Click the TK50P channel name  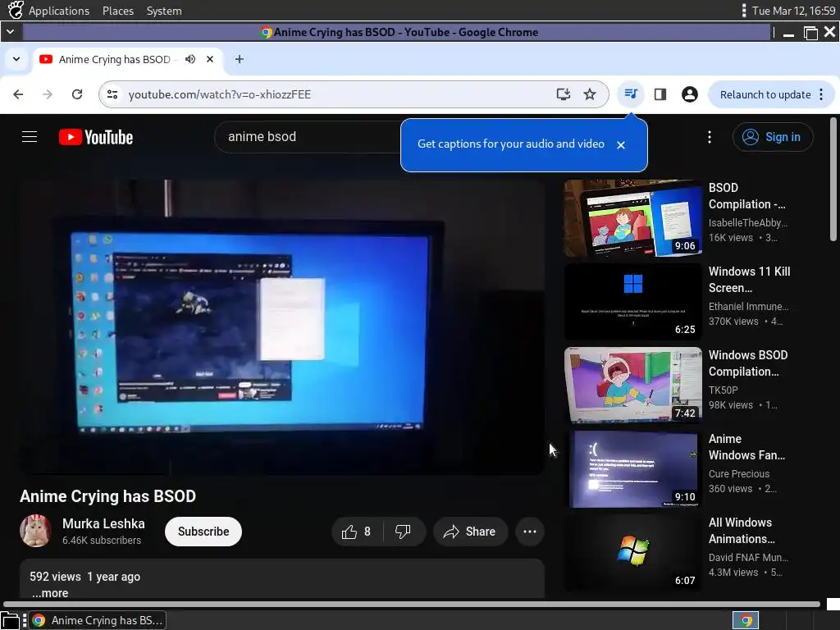(724, 390)
